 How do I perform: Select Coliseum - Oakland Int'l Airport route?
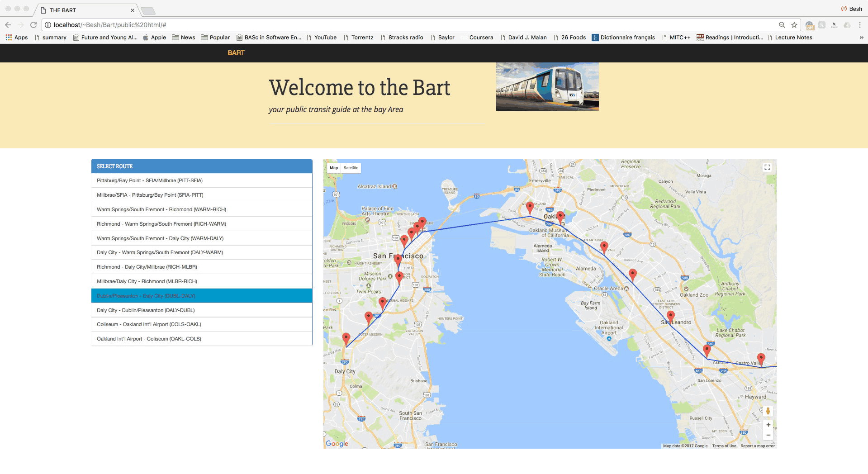pyautogui.click(x=202, y=324)
